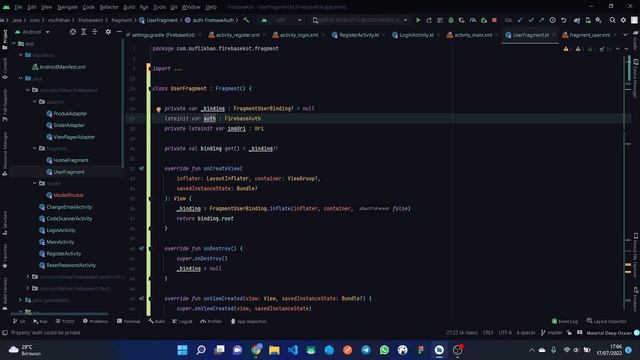The width and height of the screenshot is (640, 360).
Task: Click the UTF-8 encoding status item
Action: click(x=505, y=333)
